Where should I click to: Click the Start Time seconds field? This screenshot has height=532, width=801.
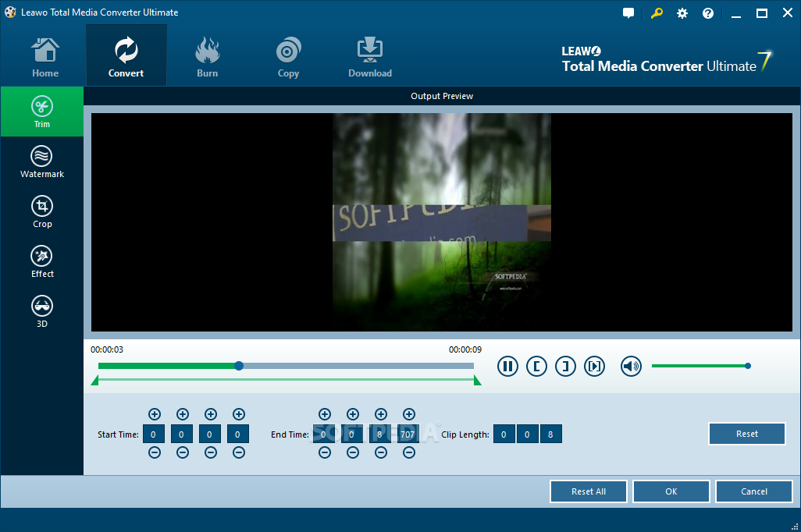coord(209,434)
